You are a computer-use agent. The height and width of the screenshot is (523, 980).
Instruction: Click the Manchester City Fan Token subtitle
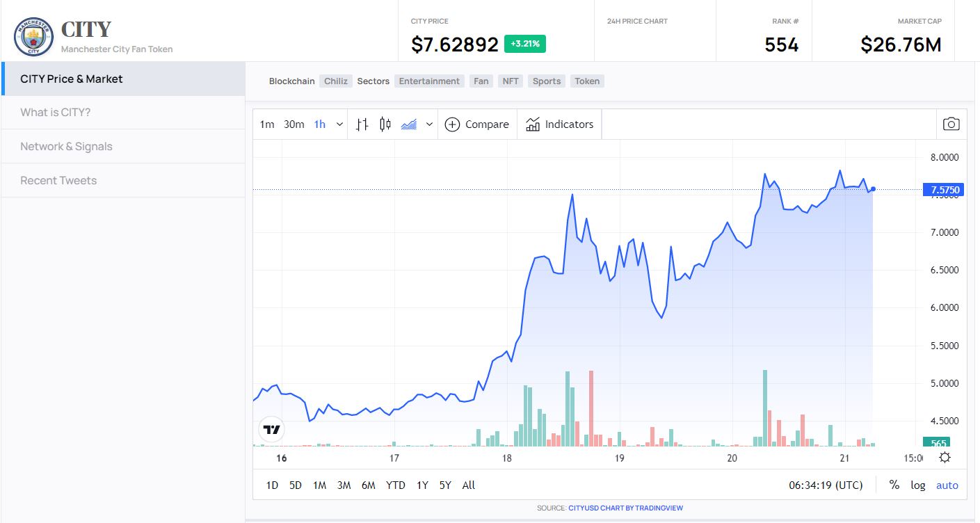click(117, 49)
